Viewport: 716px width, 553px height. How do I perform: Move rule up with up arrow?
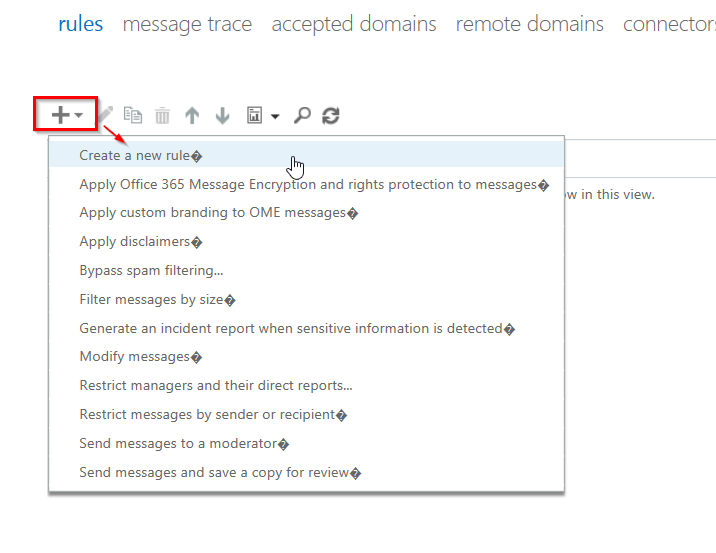[x=192, y=116]
